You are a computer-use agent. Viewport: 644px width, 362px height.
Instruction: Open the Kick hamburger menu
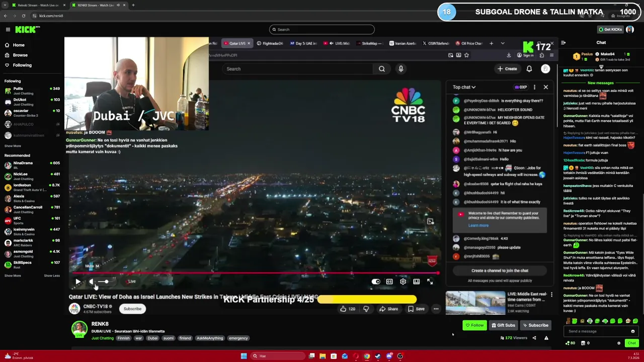pyautogui.click(x=8, y=30)
